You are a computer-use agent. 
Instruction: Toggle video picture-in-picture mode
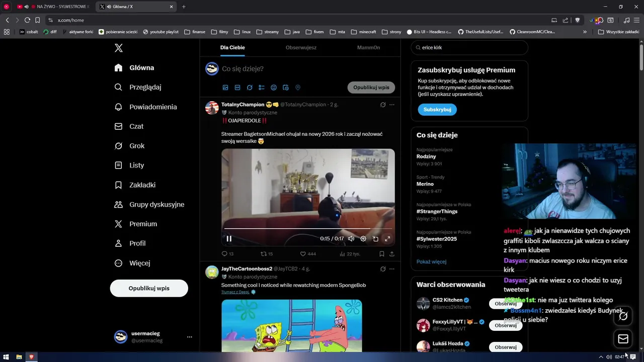tap(375, 239)
